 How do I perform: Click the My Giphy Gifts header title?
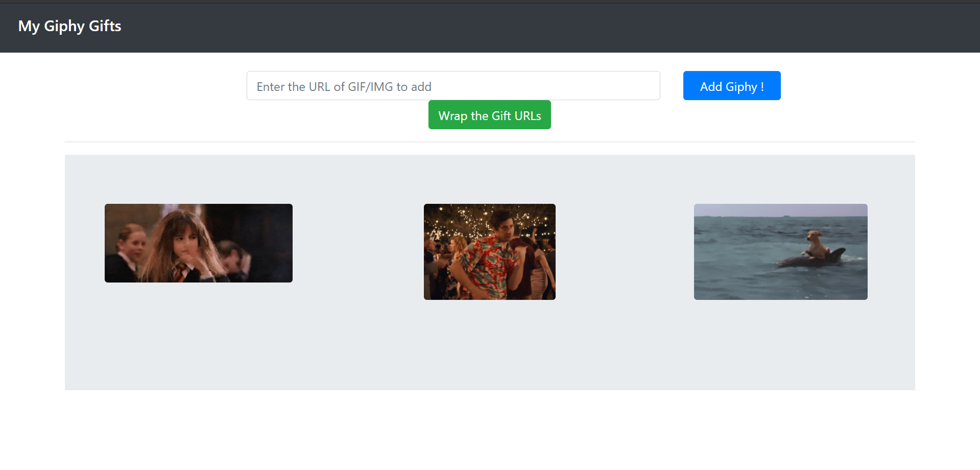pyautogui.click(x=70, y=26)
